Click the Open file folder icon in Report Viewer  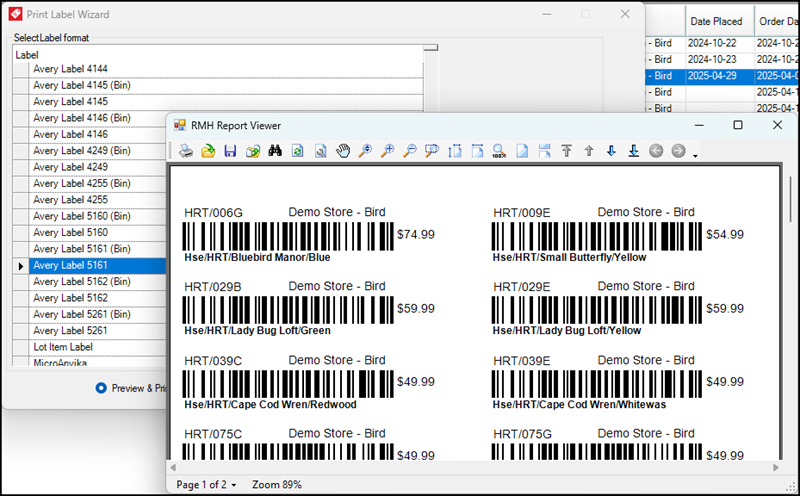208,151
